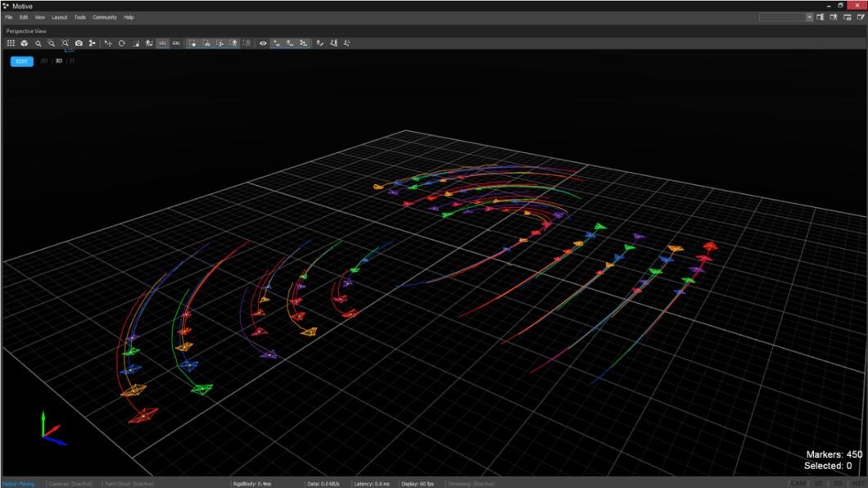The width and height of the screenshot is (868, 488).
Task: Click the Perspective View pane title
Action: tap(26, 31)
